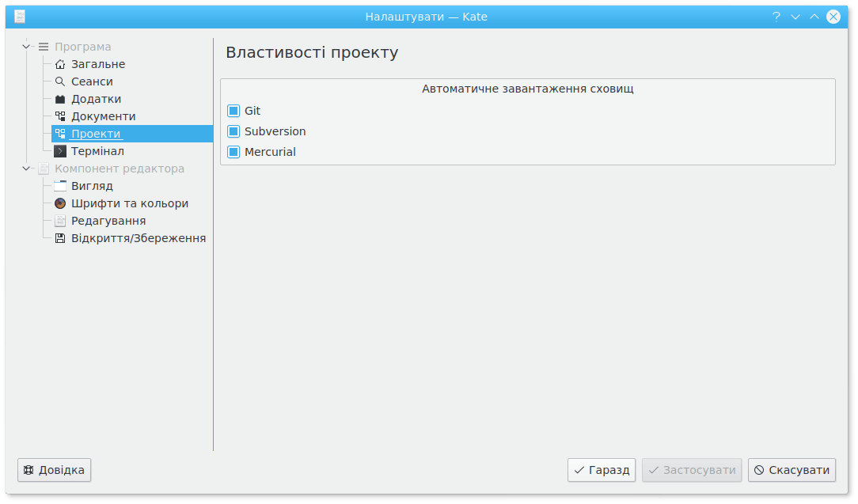858x504 pixels.
Task: Click the terminal icon beside Термінал
Action: [x=60, y=151]
